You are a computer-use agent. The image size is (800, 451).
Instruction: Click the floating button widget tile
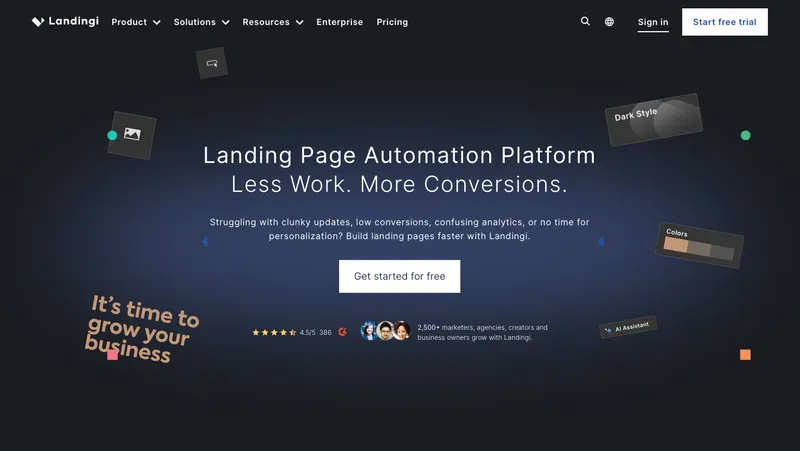click(212, 63)
